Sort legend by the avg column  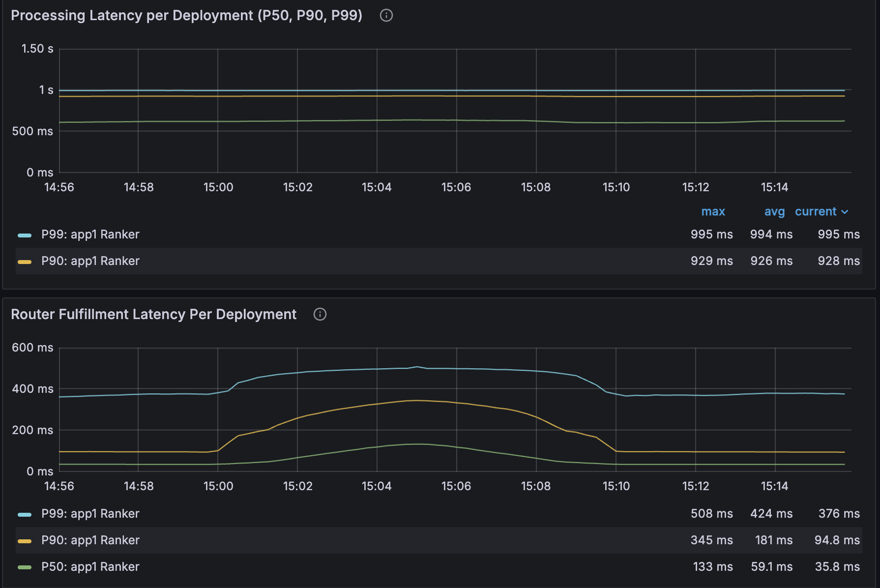(x=774, y=211)
